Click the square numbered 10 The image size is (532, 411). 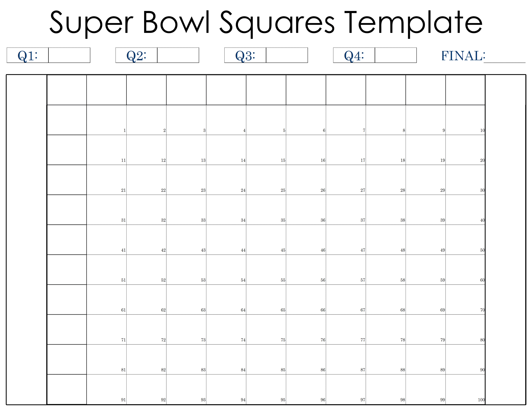tap(465, 120)
